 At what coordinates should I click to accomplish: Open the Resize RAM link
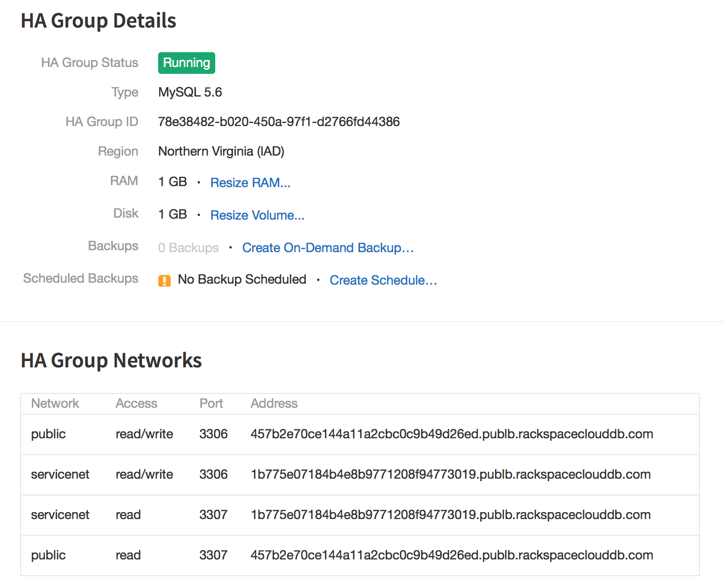tap(250, 183)
